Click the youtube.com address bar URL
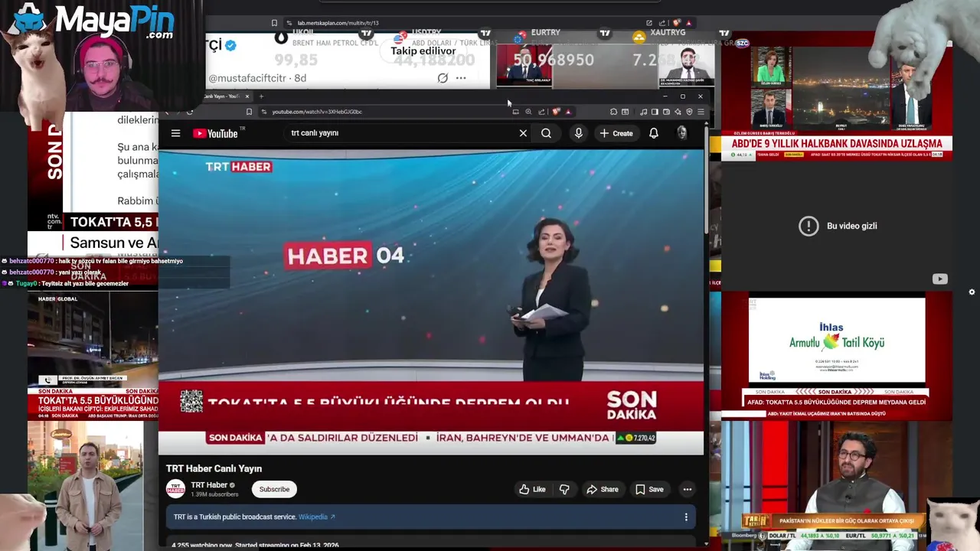980x551 pixels. [317, 112]
